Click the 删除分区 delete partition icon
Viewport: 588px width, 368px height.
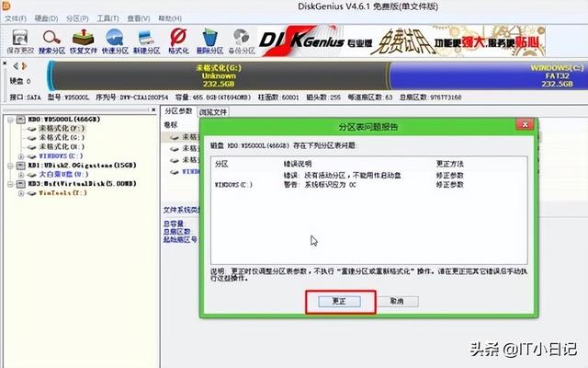coord(209,41)
